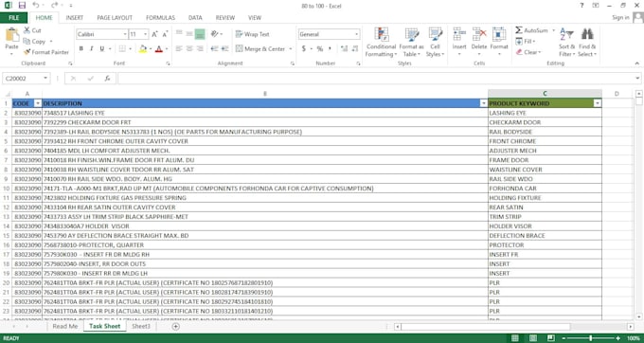The height and width of the screenshot is (343, 644).
Task: Expand the Name Box dropdown arrow
Action: 45,79
